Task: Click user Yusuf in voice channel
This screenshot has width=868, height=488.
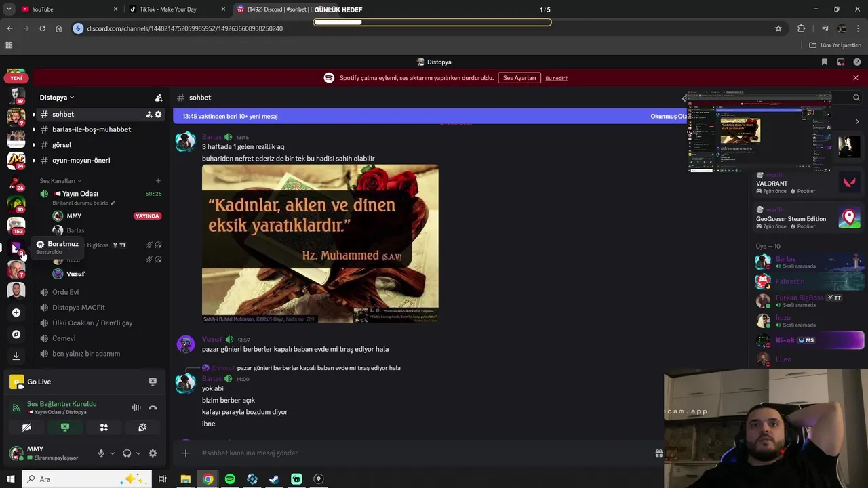Action: (75, 274)
